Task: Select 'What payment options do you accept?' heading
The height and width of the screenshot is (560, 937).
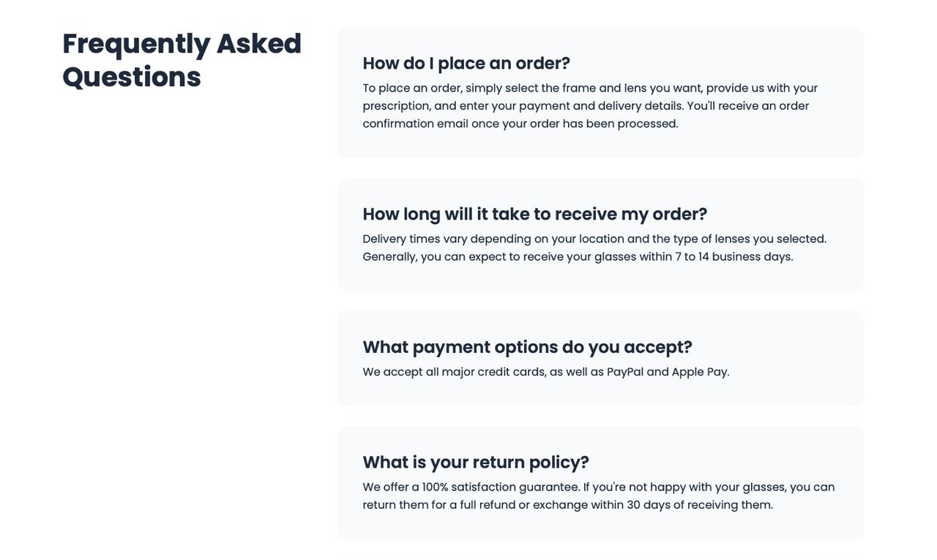Action: (x=527, y=347)
